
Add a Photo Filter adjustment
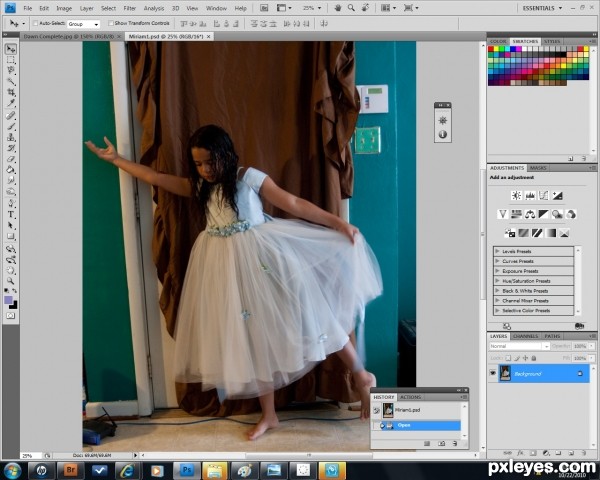(x=557, y=214)
